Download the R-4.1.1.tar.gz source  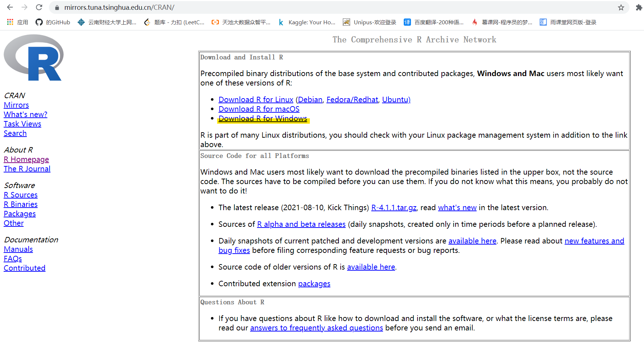coord(394,208)
